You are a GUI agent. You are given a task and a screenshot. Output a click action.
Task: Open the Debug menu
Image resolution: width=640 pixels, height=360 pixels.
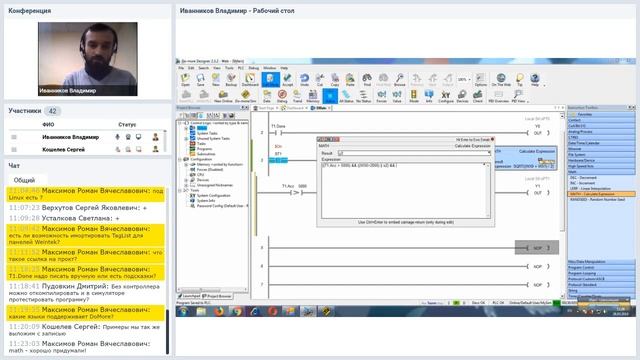[x=253, y=68]
